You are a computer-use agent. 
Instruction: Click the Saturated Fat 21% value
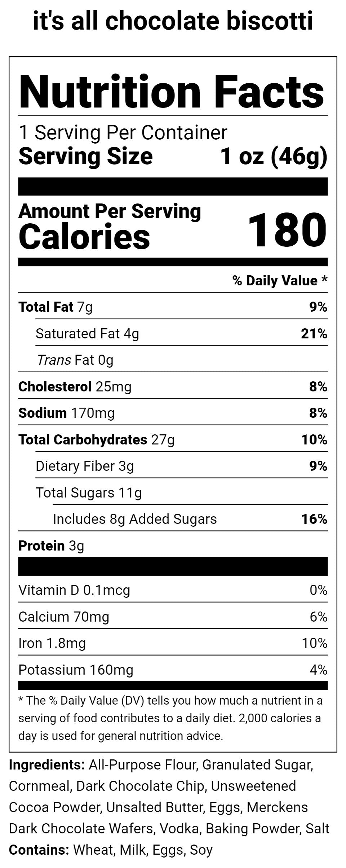tap(314, 334)
